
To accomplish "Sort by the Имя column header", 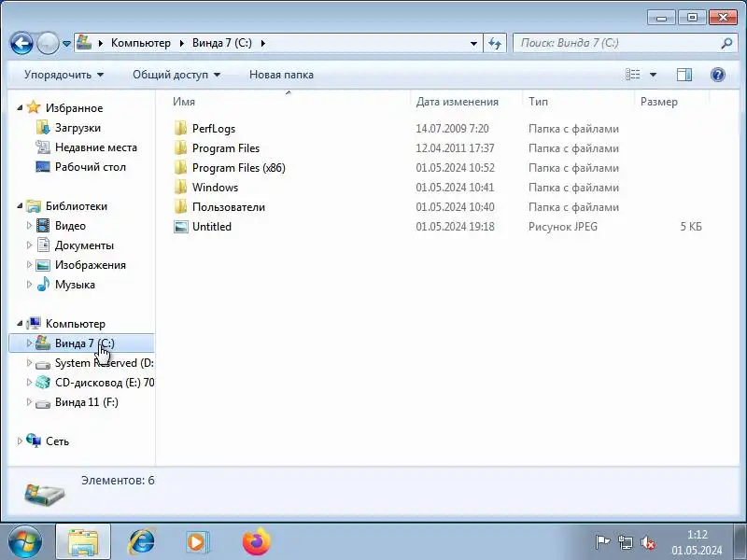I will [x=184, y=102].
